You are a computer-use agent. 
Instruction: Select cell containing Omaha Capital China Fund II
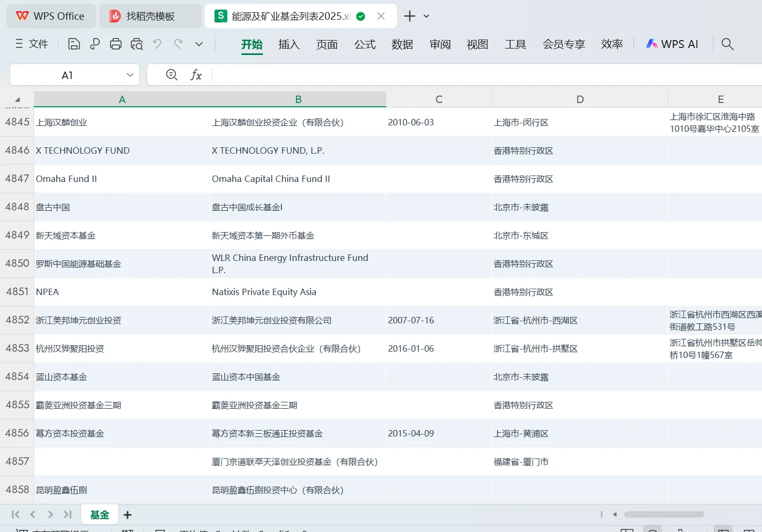[x=298, y=179]
